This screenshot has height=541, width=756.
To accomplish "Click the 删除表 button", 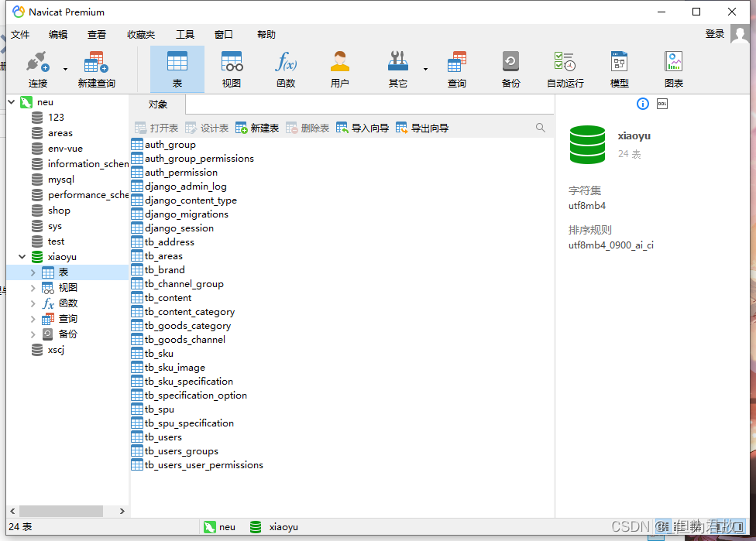I will pos(308,128).
